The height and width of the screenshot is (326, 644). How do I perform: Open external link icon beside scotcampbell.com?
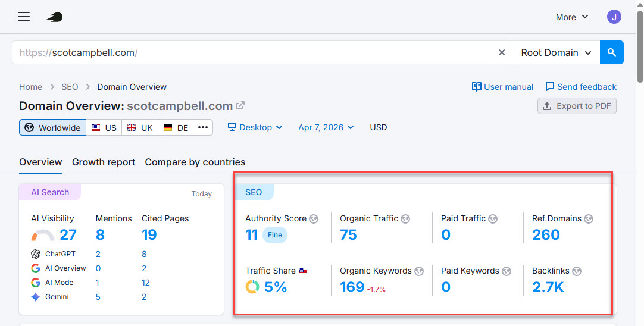click(x=240, y=105)
